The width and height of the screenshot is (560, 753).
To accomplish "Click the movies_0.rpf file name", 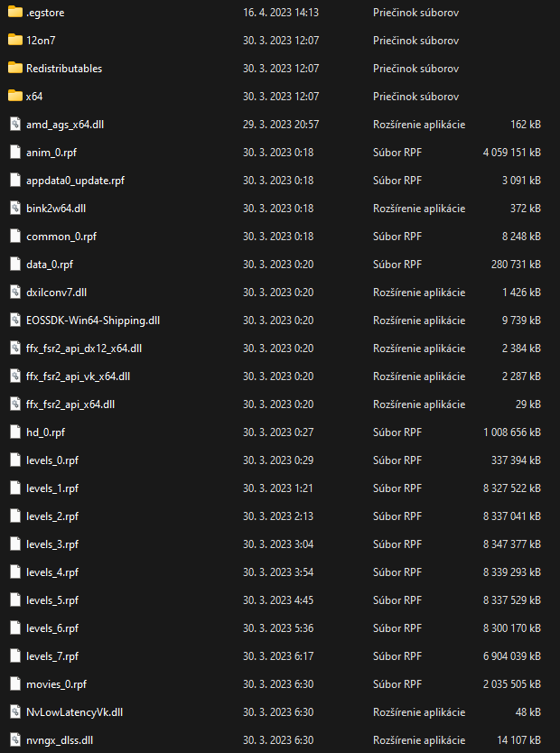I will [x=57, y=683].
